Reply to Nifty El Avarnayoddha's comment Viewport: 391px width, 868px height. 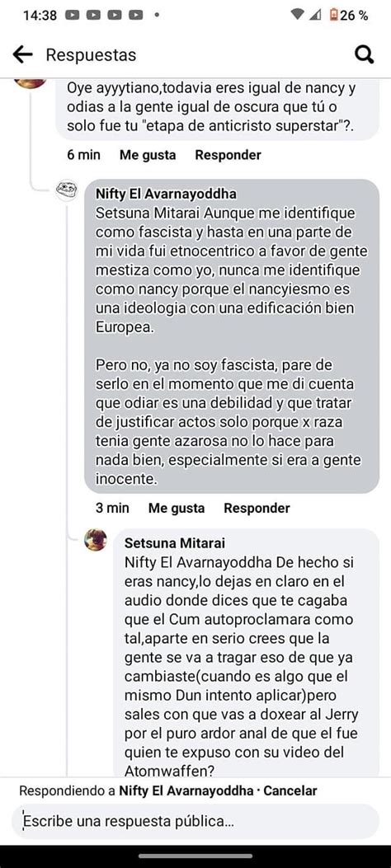(x=257, y=508)
